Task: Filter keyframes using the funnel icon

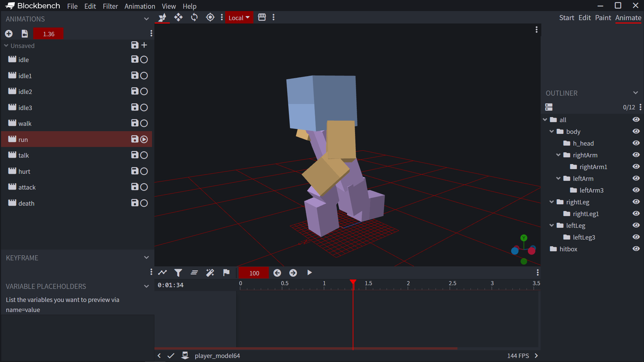Action: (x=178, y=273)
